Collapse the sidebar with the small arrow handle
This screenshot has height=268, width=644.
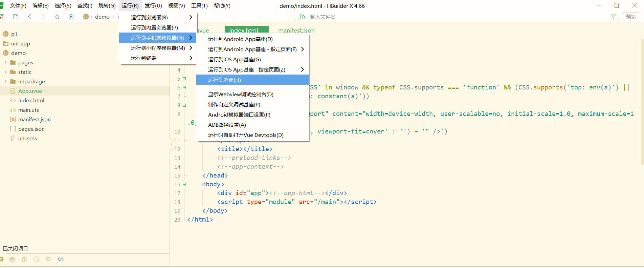coord(172,144)
